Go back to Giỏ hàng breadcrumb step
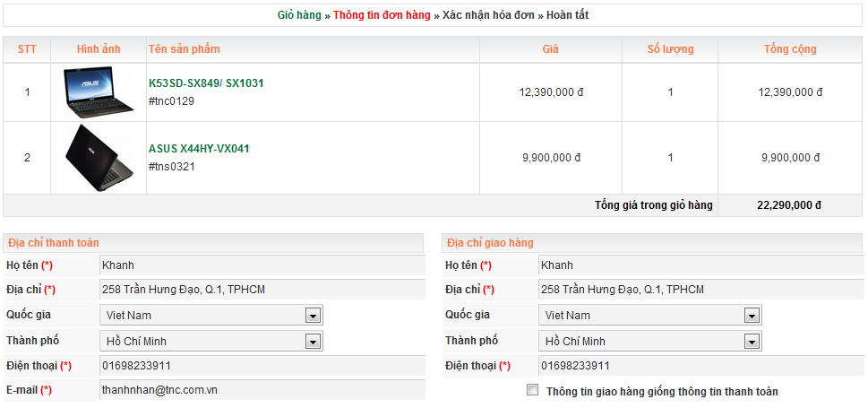Screen dimensions: 868x408 tap(299, 15)
